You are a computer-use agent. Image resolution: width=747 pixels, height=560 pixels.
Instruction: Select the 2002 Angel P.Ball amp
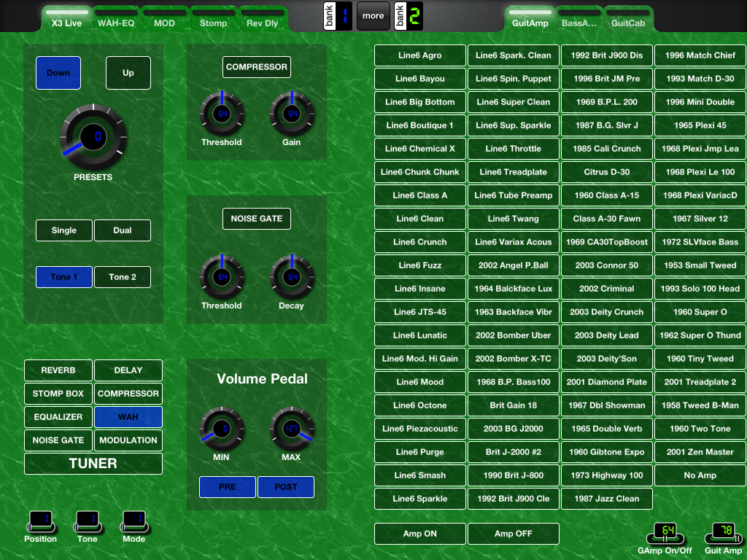513,265
